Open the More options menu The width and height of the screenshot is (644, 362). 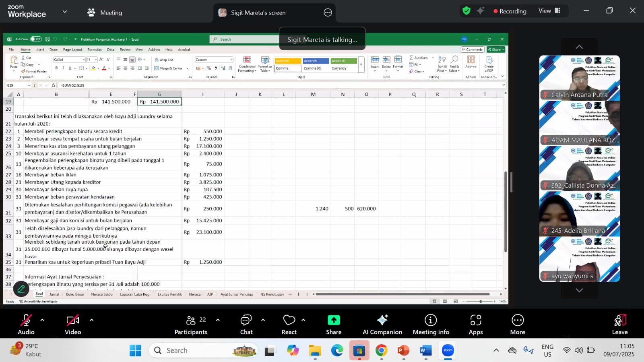[517, 325]
